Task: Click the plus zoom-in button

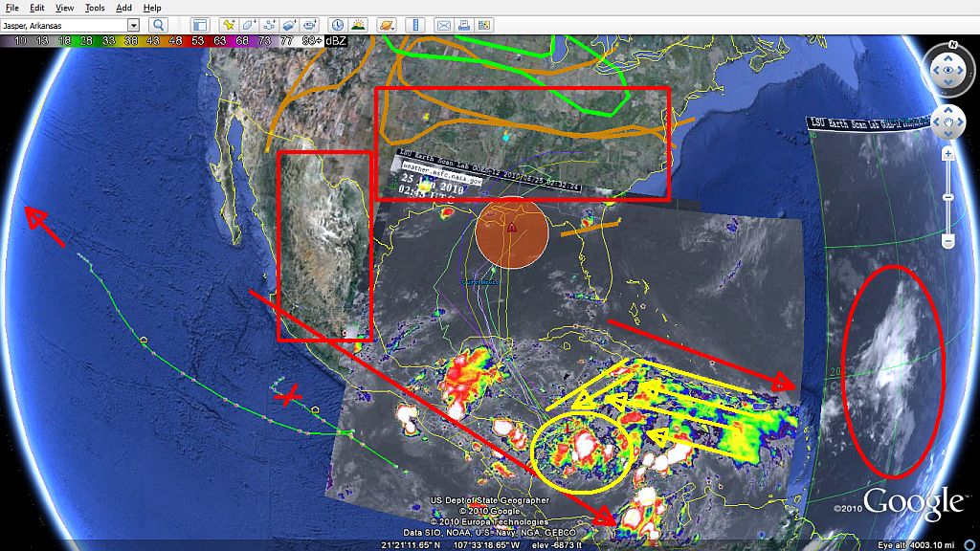Action: (948, 154)
